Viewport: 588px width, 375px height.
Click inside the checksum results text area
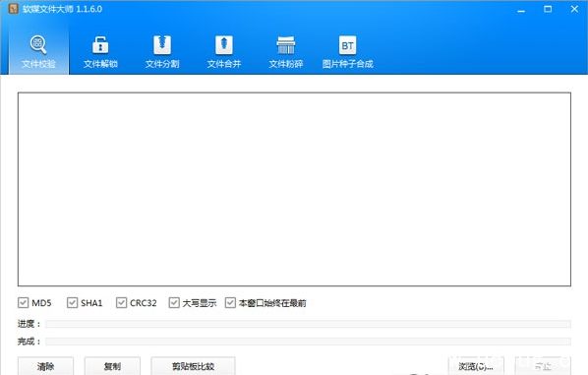coord(294,189)
